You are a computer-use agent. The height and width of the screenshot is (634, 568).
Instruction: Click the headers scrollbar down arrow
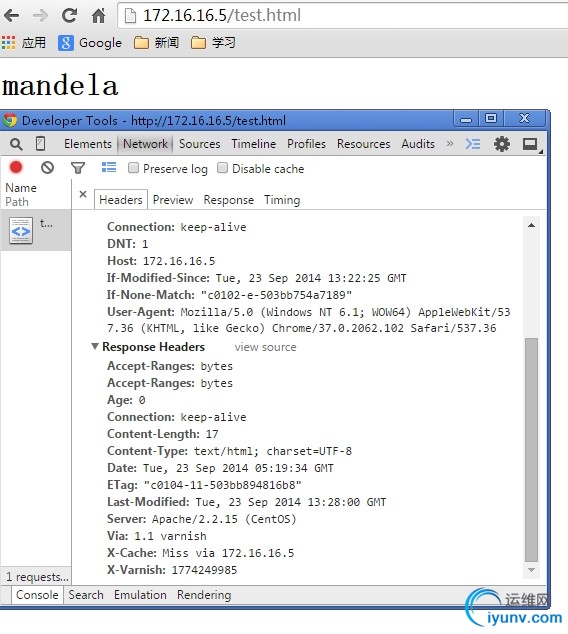point(532,570)
